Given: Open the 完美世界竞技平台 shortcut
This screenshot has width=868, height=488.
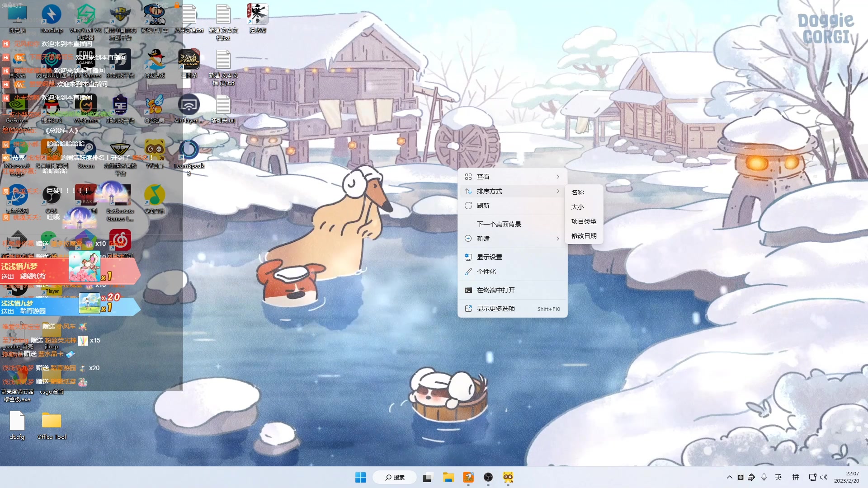Looking at the screenshot, I should pyautogui.click(x=120, y=156).
